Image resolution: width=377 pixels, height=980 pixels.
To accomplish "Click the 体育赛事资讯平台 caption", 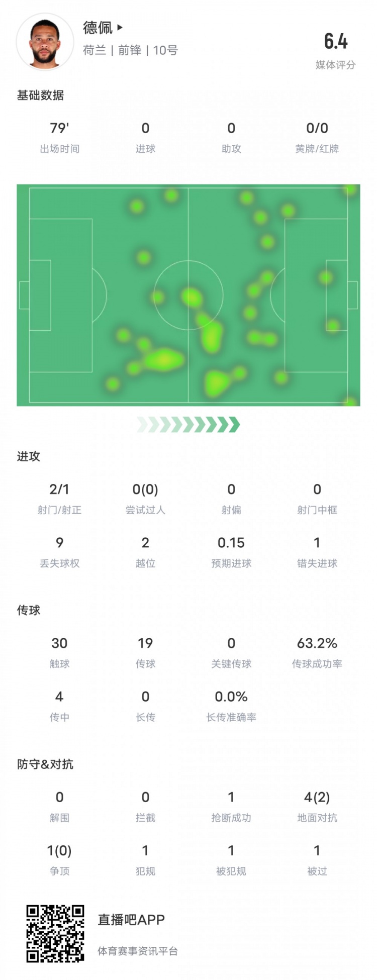I will 138,951.
